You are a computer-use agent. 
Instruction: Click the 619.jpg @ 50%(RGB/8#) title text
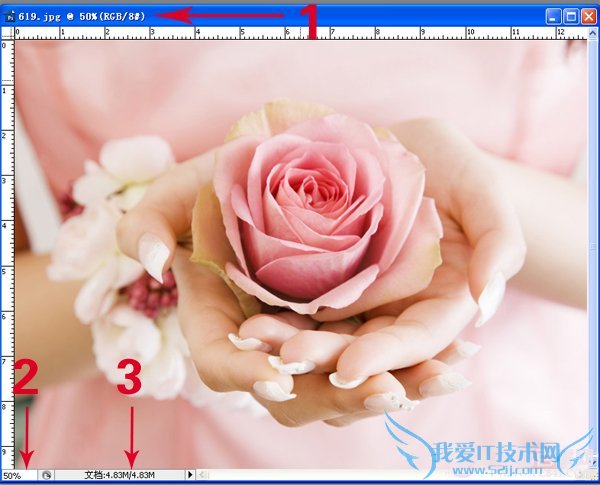coord(82,16)
